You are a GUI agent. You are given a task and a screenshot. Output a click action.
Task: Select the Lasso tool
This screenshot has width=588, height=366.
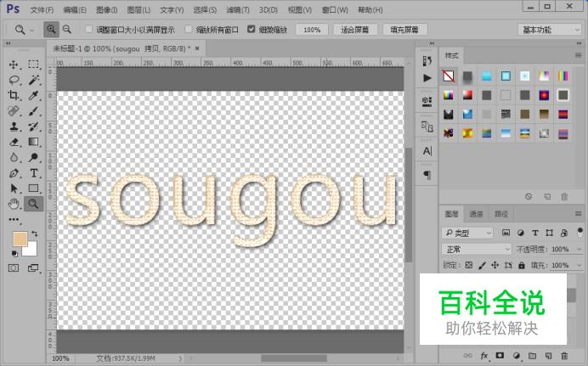tap(14, 80)
